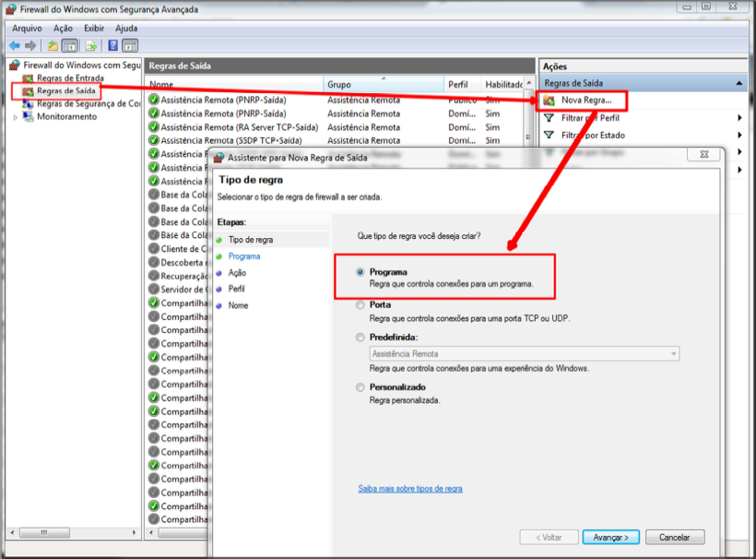Click the grey status icon of the Descoberta rule
The height and width of the screenshot is (559, 756).
pyautogui.click(x=154, y=262)
